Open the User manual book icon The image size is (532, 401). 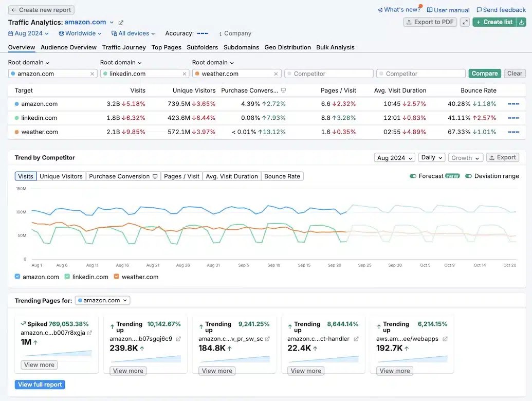[430, 10]
